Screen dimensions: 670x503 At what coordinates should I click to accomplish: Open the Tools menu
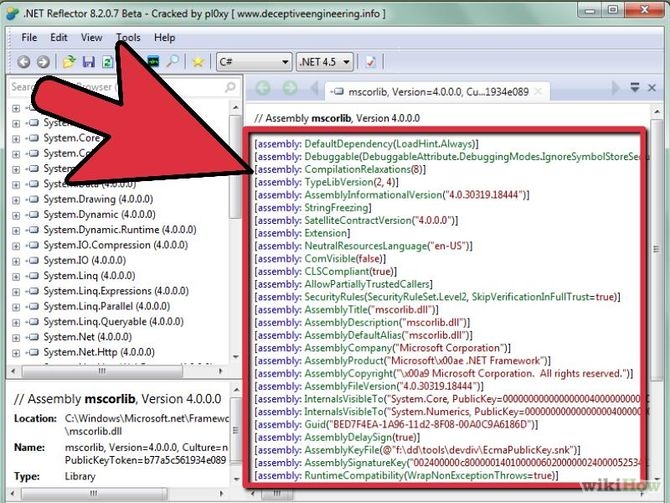click(x=128, y=38)
